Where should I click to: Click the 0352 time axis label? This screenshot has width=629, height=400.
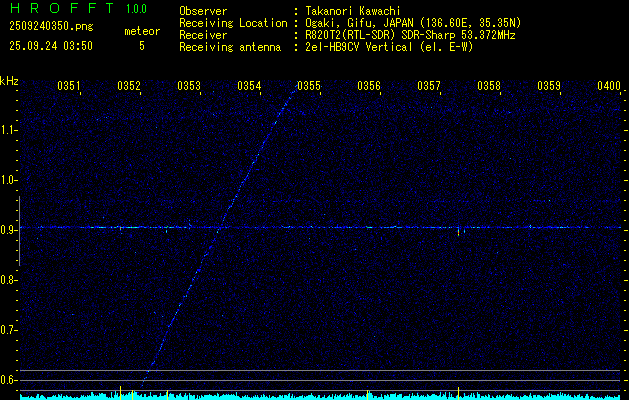[x=129, y=86]
